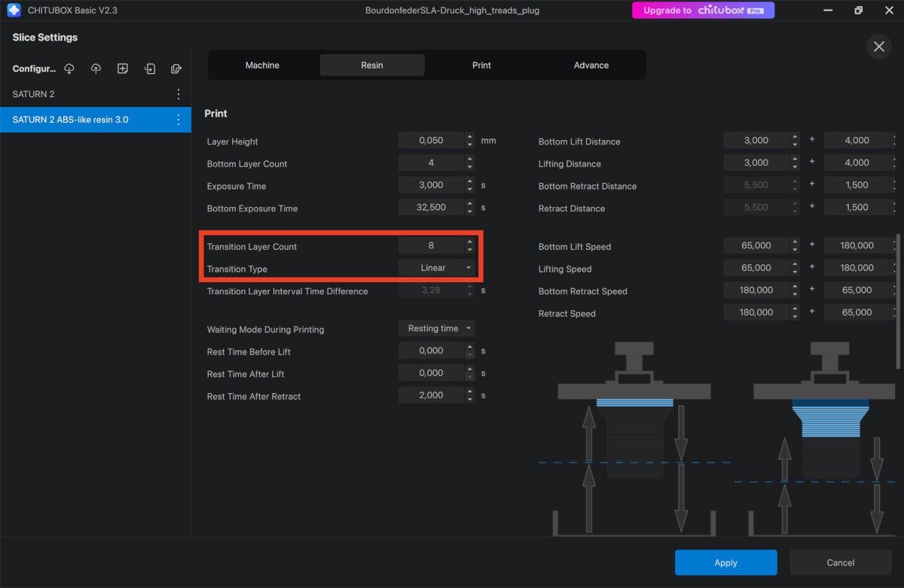Increase Exposure Time with up arrow
904x588 pixels.
(470, 181)
